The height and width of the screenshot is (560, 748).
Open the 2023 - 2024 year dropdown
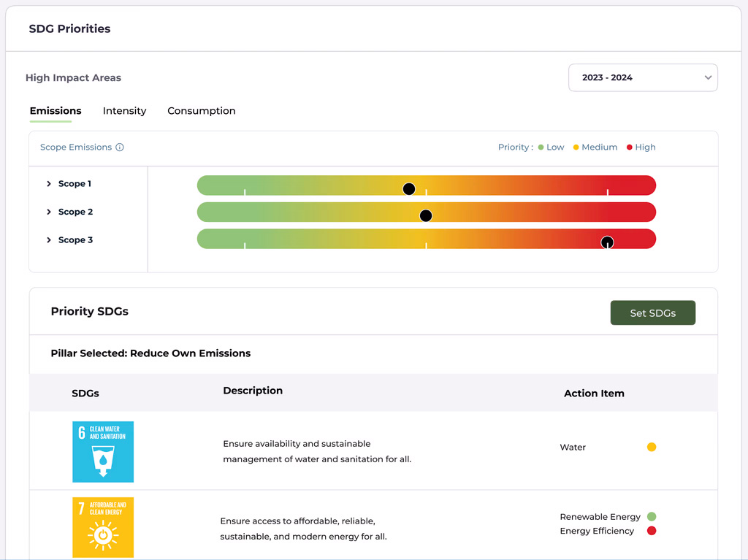point(643,77)
